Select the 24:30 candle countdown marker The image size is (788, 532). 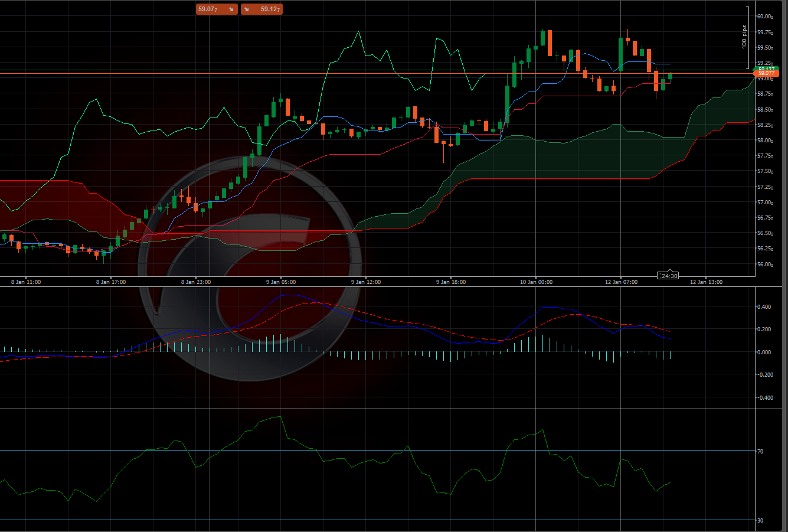(x=668, y=276)
